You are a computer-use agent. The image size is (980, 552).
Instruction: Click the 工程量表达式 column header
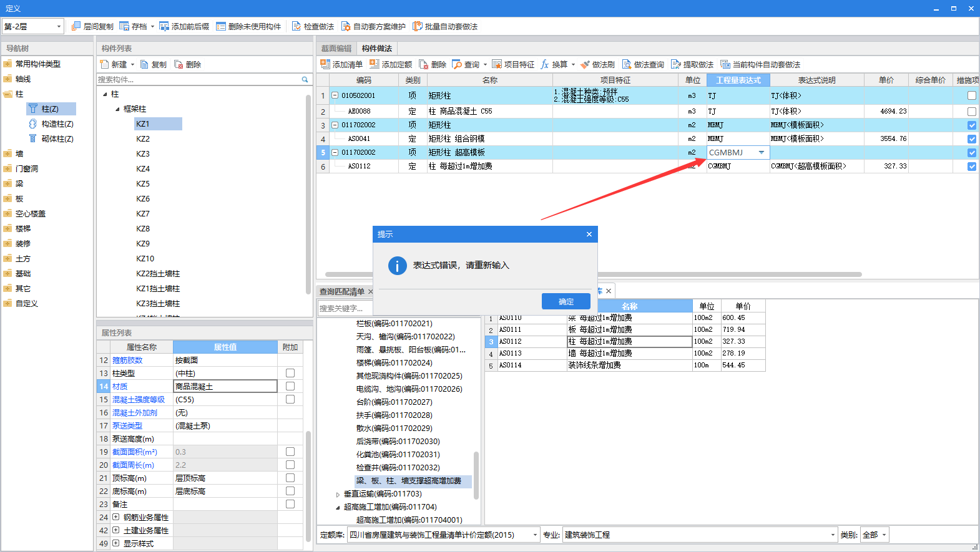pos(738,80)
